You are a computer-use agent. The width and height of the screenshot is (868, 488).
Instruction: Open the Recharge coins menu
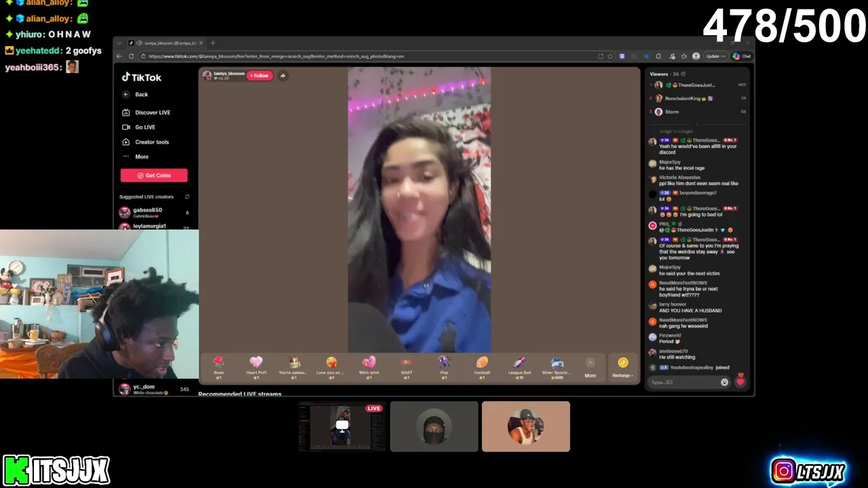[x=623, y=367]
